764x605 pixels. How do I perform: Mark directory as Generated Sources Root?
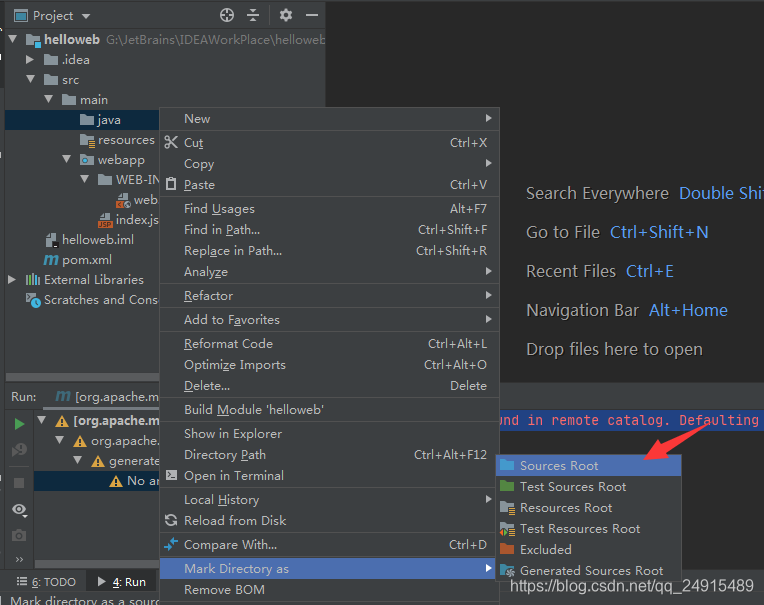click(588, 570)
